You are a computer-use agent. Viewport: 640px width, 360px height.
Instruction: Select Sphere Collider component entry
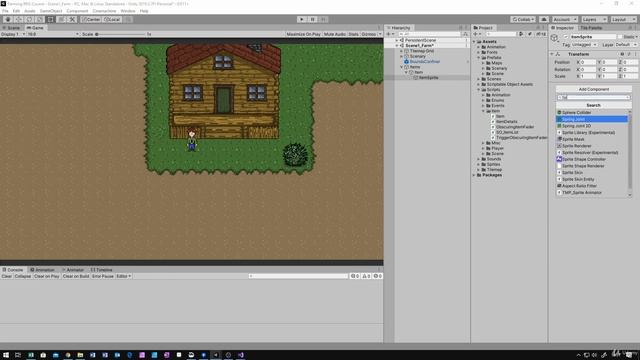tap(592, 112)
